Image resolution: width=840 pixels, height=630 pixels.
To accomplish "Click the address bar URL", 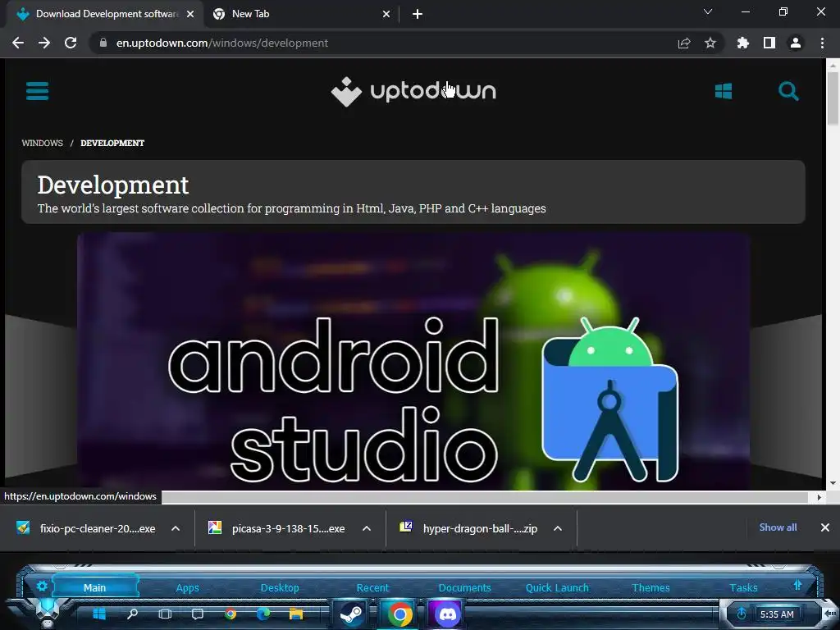I will (222, 43).
